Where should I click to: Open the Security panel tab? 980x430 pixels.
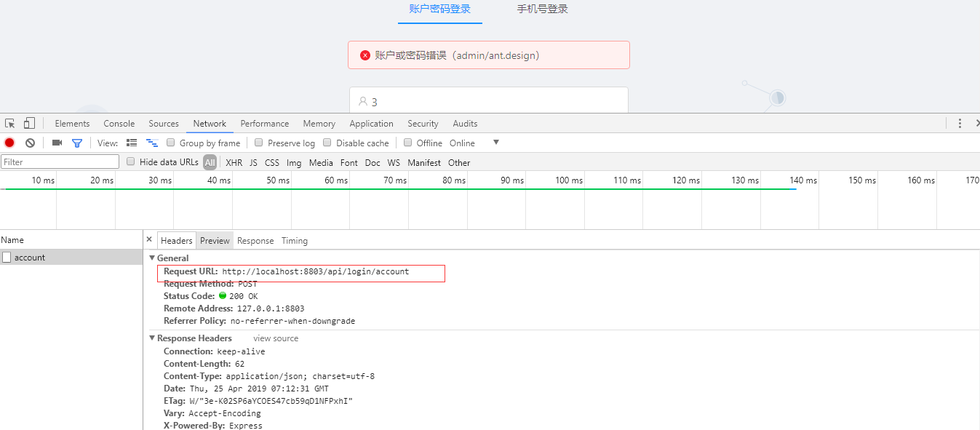(423, 124)
